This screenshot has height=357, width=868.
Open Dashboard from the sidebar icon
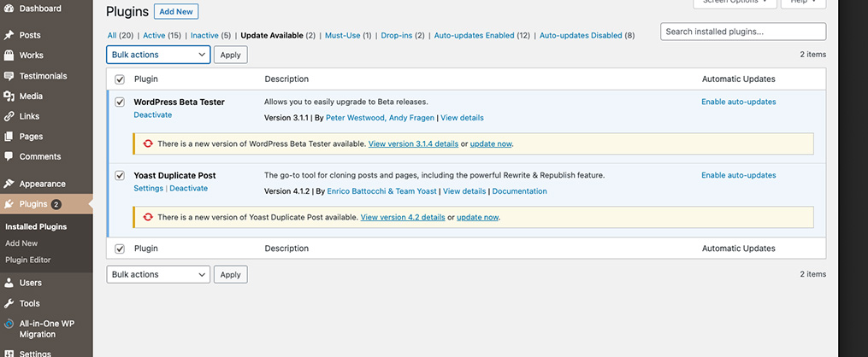(9, 9)
